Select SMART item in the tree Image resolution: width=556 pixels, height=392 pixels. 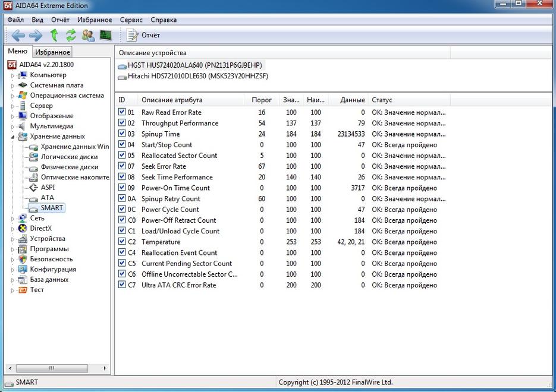click(x=52, y=208)
